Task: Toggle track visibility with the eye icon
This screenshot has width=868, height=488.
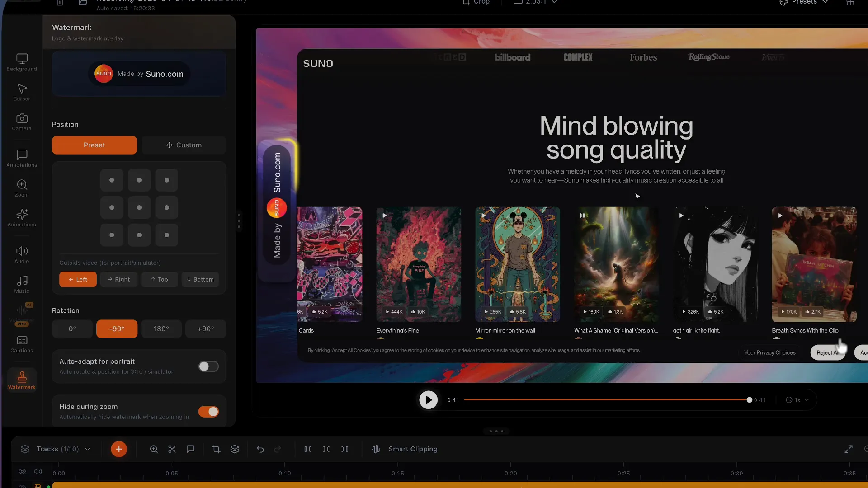Action: click(22, 472)
